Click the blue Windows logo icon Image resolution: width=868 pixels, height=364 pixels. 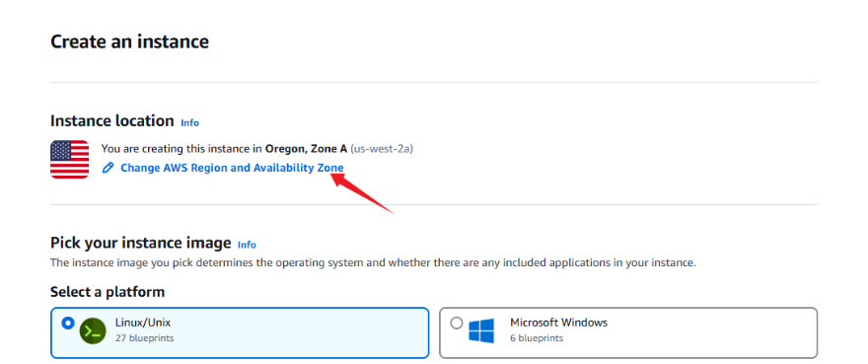[481, 330]
